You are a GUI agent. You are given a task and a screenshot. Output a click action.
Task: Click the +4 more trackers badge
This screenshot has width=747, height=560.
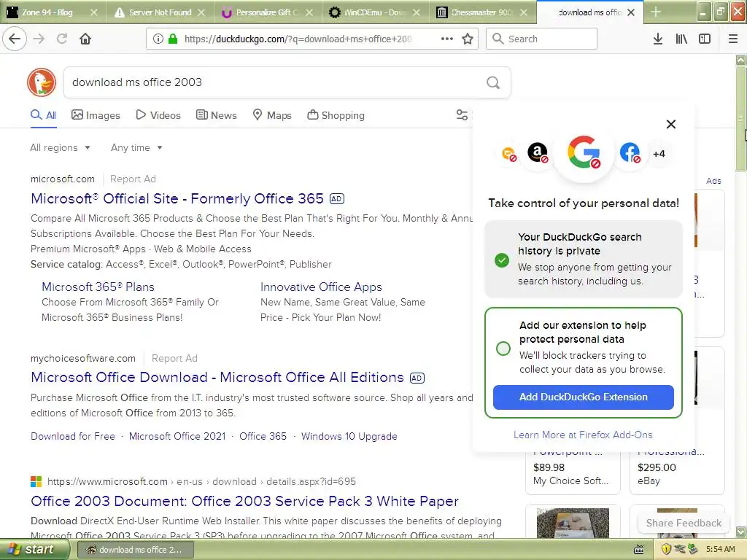click(x=659, y=153)
